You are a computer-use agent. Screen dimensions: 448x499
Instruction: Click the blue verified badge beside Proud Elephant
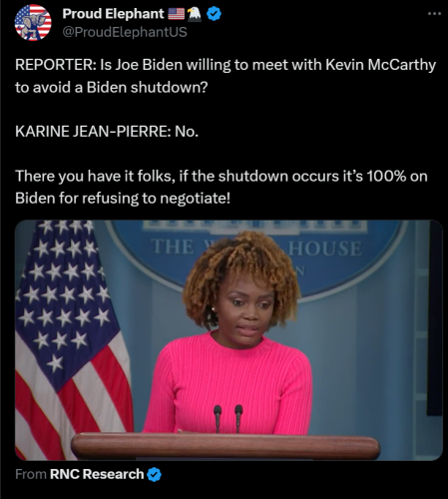tap(214, 14)
